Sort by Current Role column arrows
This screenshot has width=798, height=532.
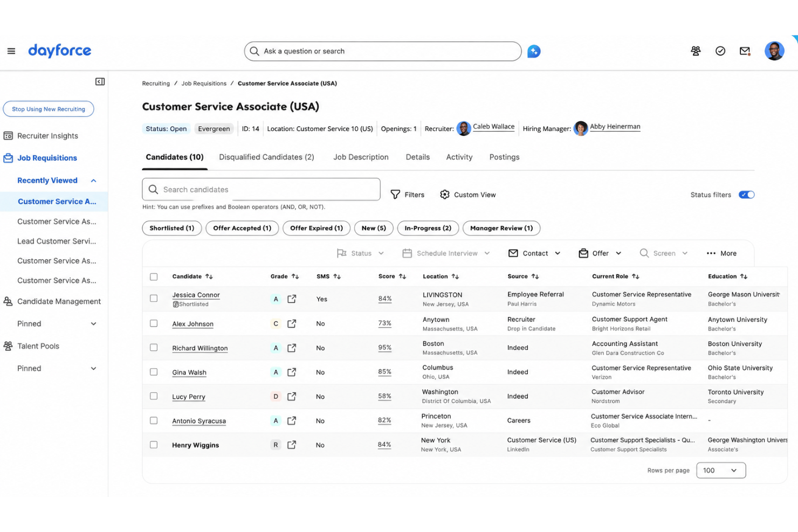click(x=636, y=277)
